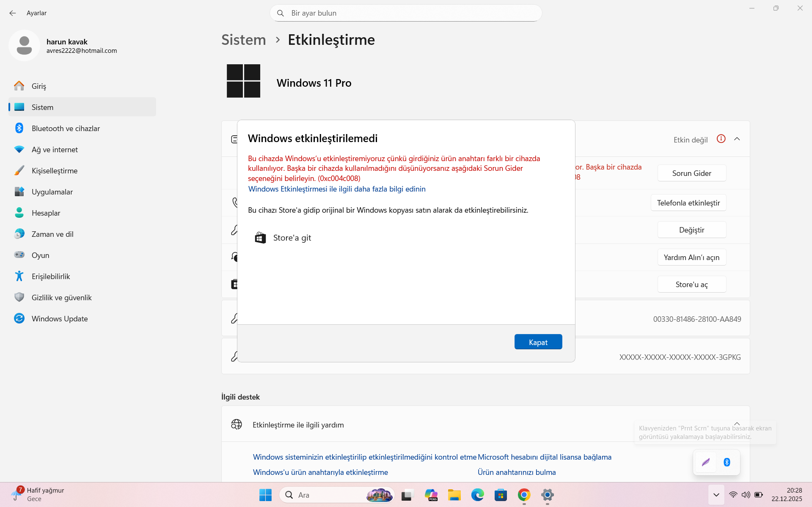The image size is (812, 507).
Task: Click the Kişiselleştirme paintbrush icon
Action: (x=19, y=170)
